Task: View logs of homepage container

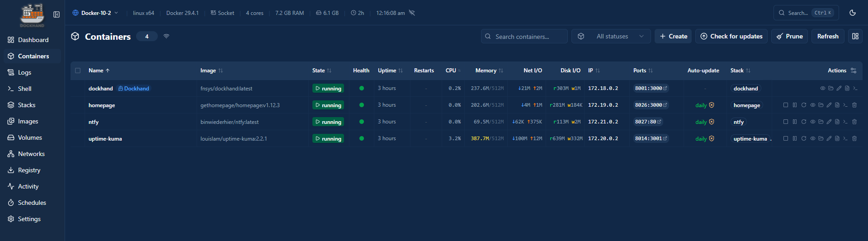Action: click(x=837, y=105)
